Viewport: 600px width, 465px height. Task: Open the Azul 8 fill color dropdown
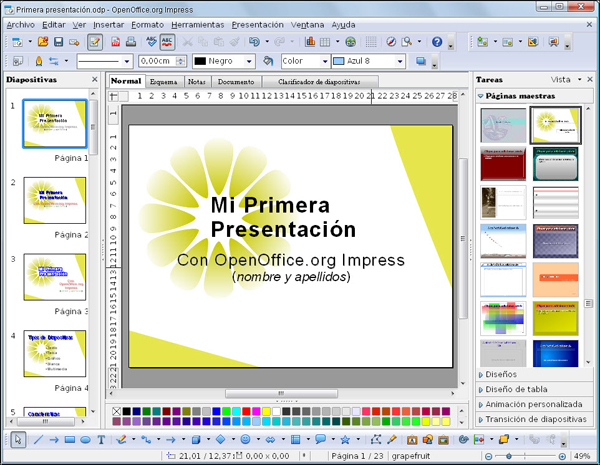[400, 61]
